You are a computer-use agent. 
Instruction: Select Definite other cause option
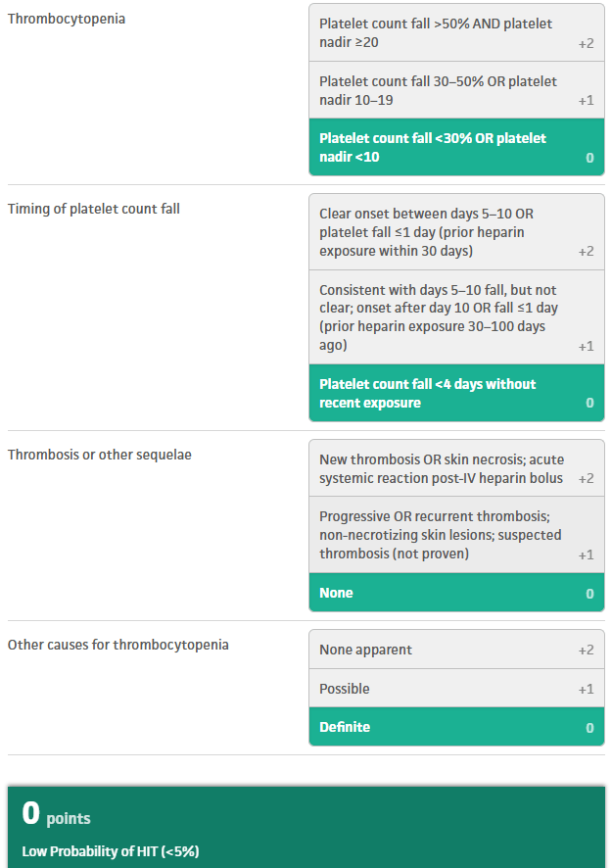pos(456,726)
